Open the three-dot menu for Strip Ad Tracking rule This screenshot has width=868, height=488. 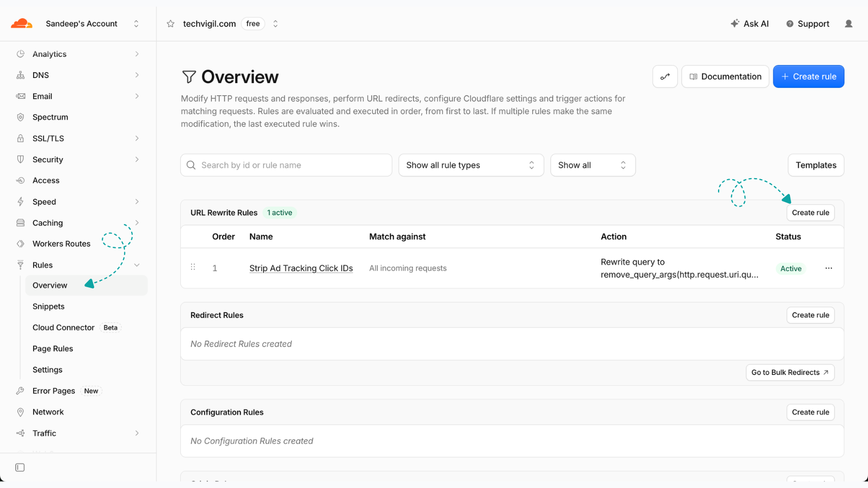tap(829, 268)
